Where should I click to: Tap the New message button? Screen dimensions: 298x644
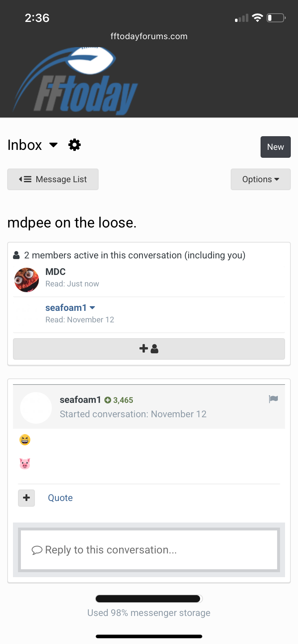point(275,147)
